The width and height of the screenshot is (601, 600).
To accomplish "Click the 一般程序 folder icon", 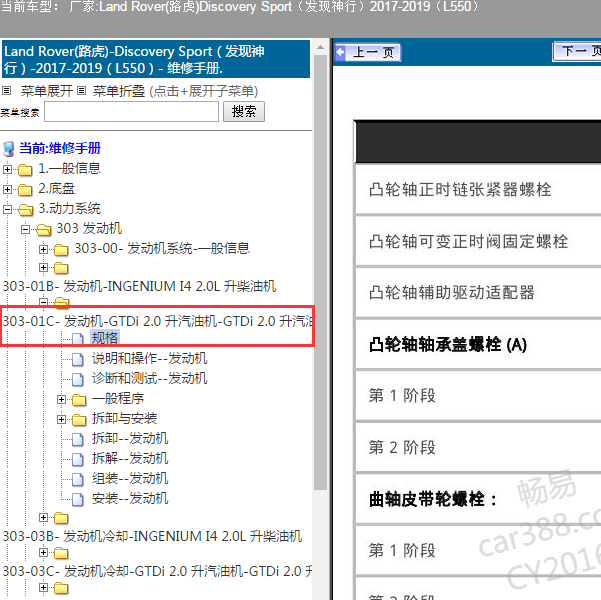I will coord(79,400).
